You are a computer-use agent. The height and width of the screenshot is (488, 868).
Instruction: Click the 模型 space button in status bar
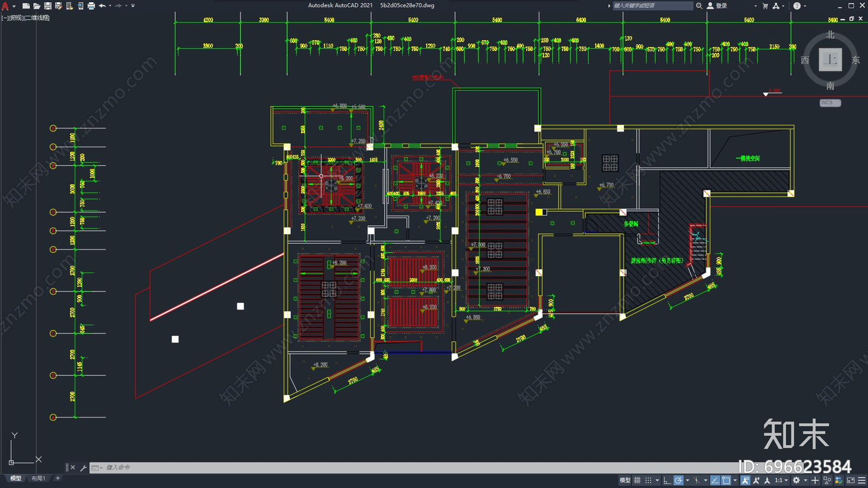(x=625, y=480)
